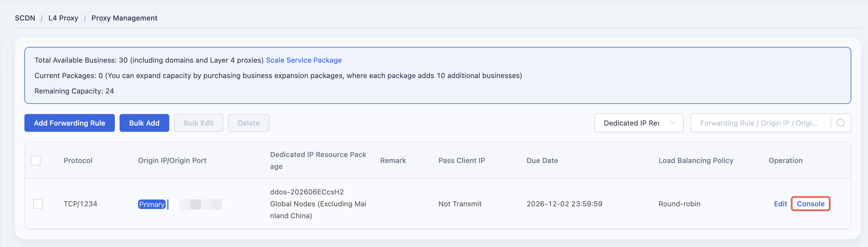Click the Round-robin policy cell

click(679, 204)
